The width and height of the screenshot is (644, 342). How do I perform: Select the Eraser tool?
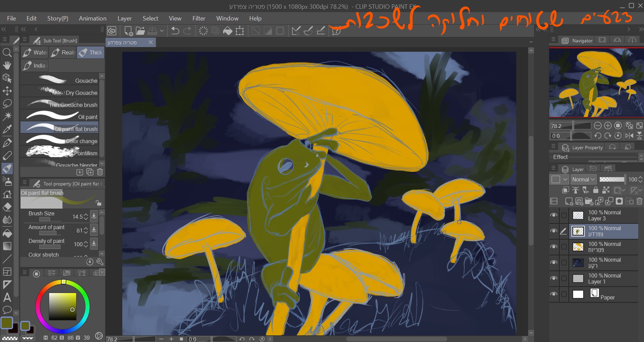(x=7, y=207)
